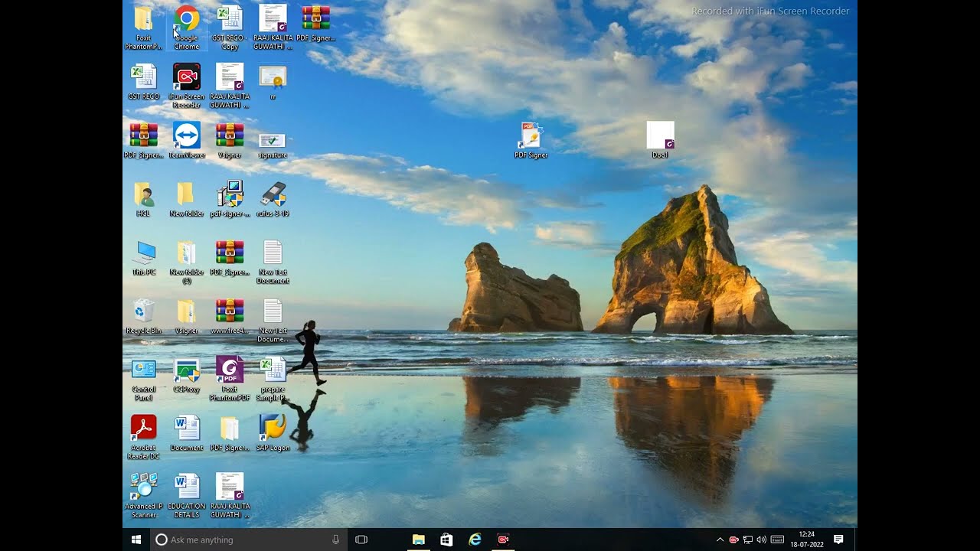Open the Foxit PhantomP... folder on desktop
Image resolution: width=980 pixels, height=551 pixels.
143,27
